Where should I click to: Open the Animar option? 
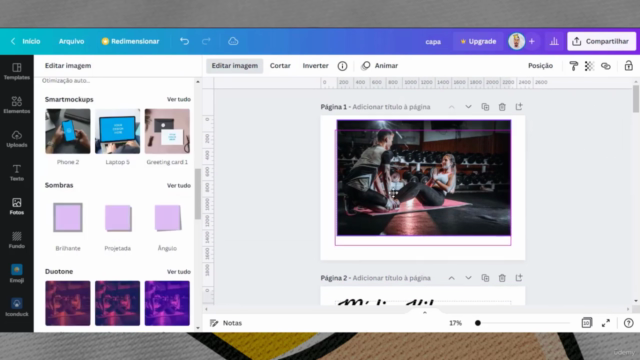[x=380, y=66]
